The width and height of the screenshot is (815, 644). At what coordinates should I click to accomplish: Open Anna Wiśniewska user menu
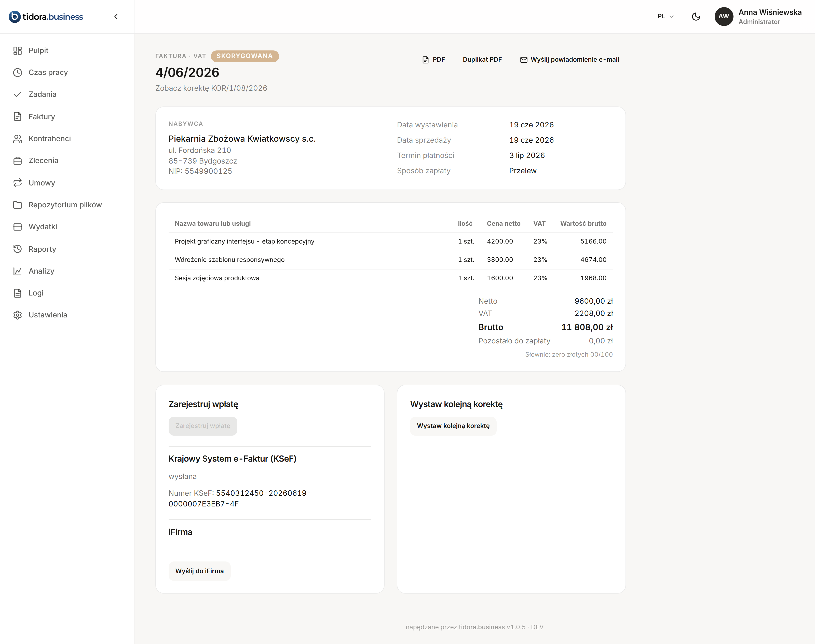(x=758, y=17)
